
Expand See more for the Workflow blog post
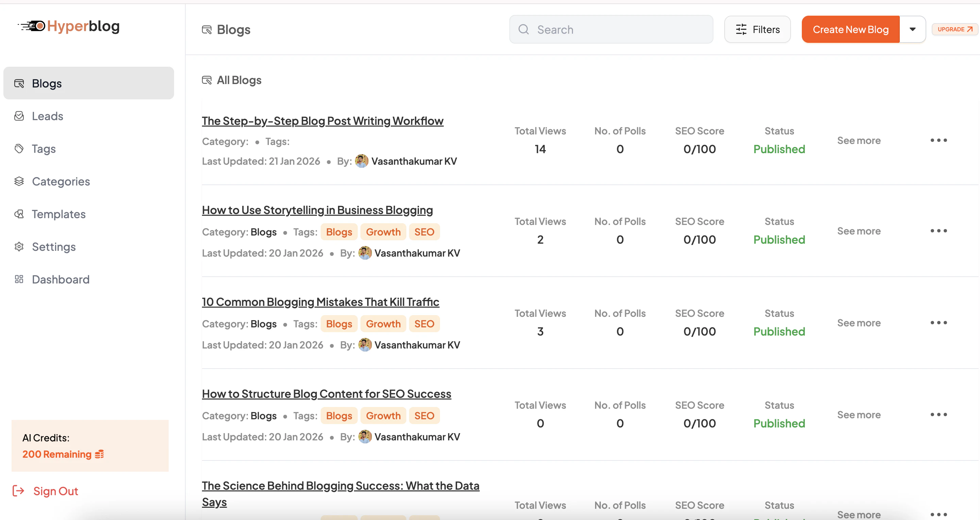point(859,140)
